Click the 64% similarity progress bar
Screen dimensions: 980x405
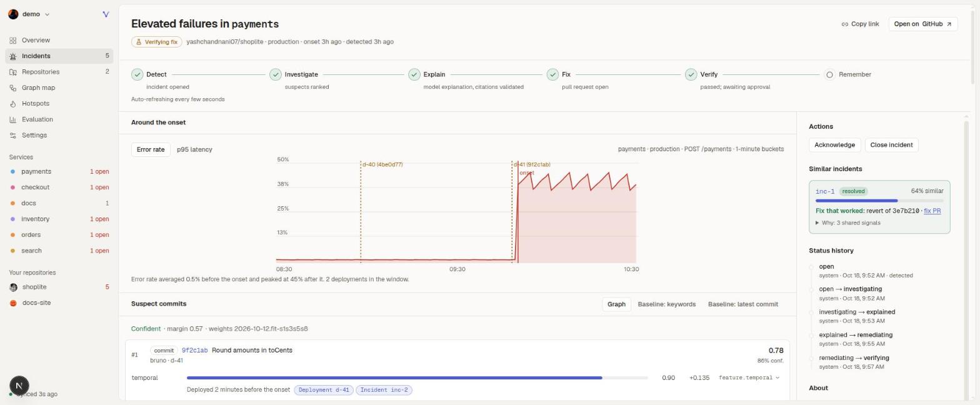(x=879, y=201)
